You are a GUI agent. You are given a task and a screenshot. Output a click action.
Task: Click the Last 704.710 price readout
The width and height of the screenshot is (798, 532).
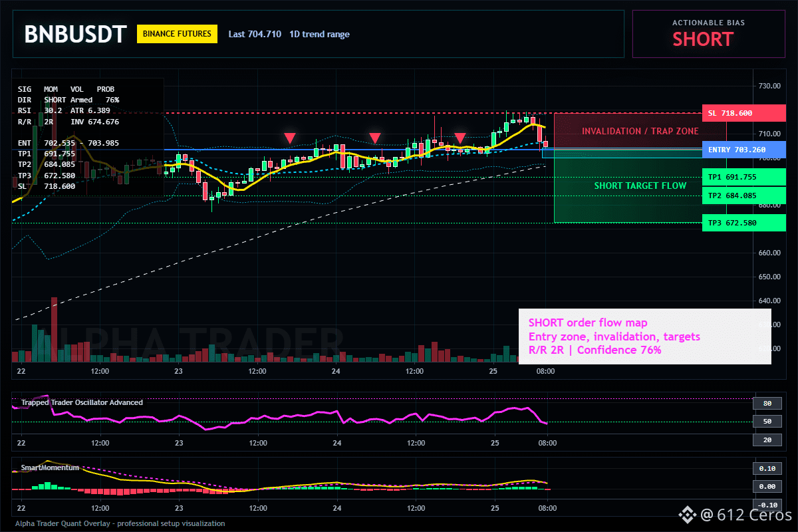pyautogui.click(x=255, y=34)
